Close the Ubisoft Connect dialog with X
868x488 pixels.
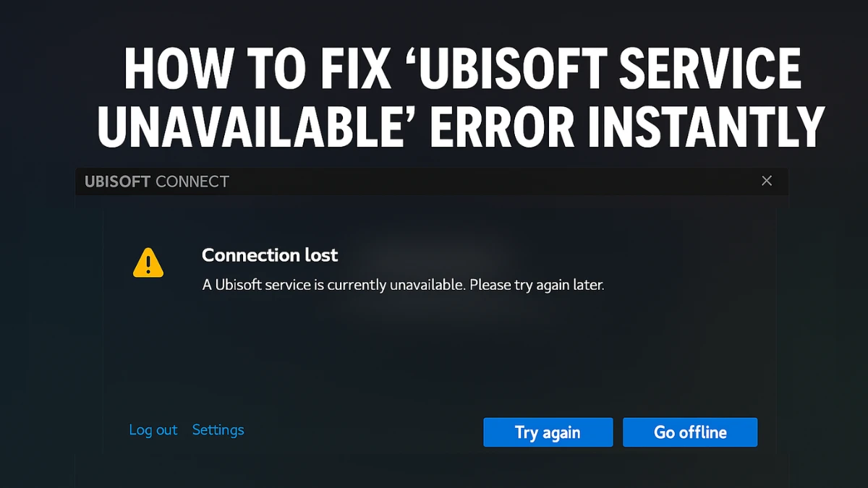[x=767, y=181]
